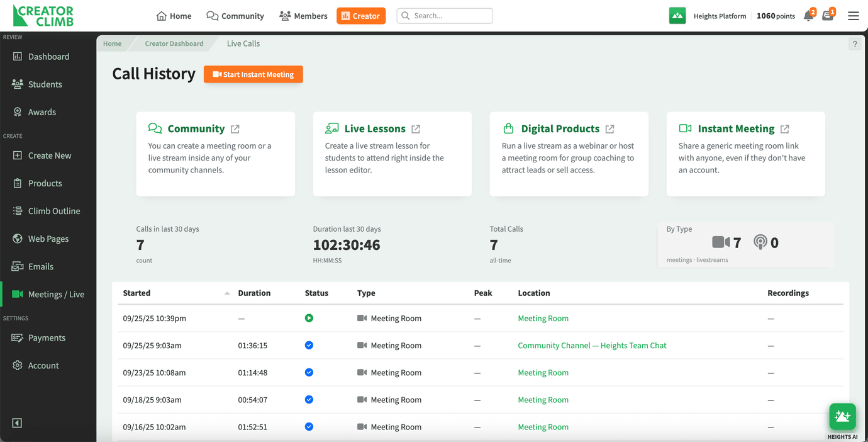
Task: Open the Emails sidebar icon
Action: click(x=18, y=266)
